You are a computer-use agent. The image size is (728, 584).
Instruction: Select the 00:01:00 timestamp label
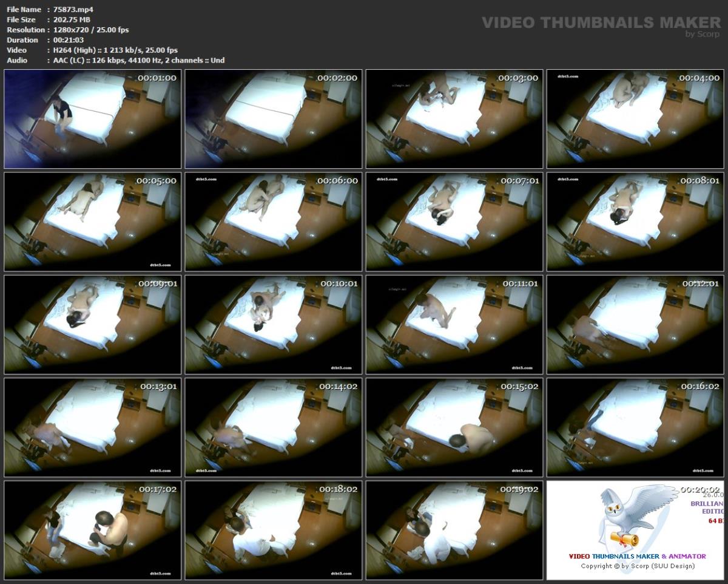(x=157, y=78)
